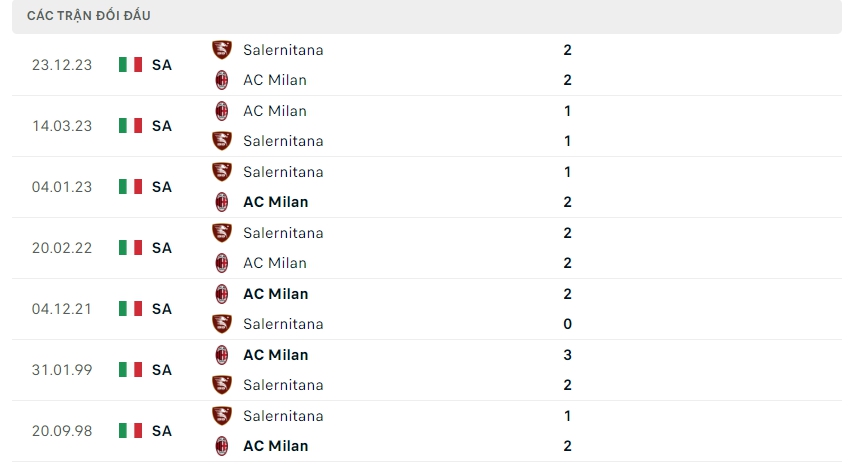Screen dimensions: 857x464
Task: Open Salernitana team in 20.02.22 match
Action: pos(283,233)
